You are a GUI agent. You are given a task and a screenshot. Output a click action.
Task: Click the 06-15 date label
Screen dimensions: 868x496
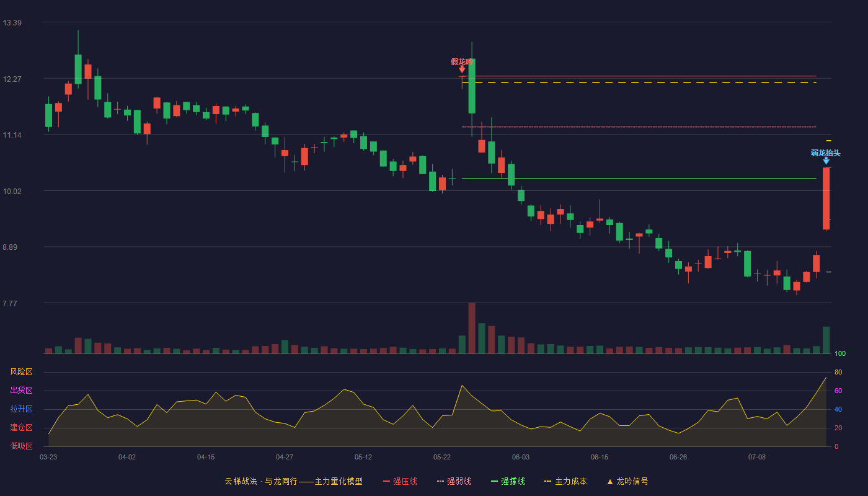[x=600, y=457]
